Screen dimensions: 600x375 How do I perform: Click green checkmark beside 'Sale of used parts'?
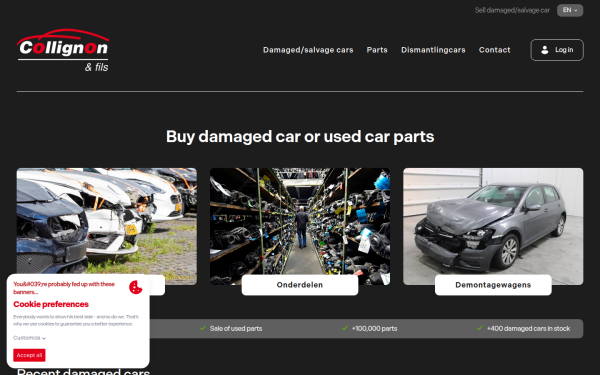pyautogui.click(x=203, y=328)
